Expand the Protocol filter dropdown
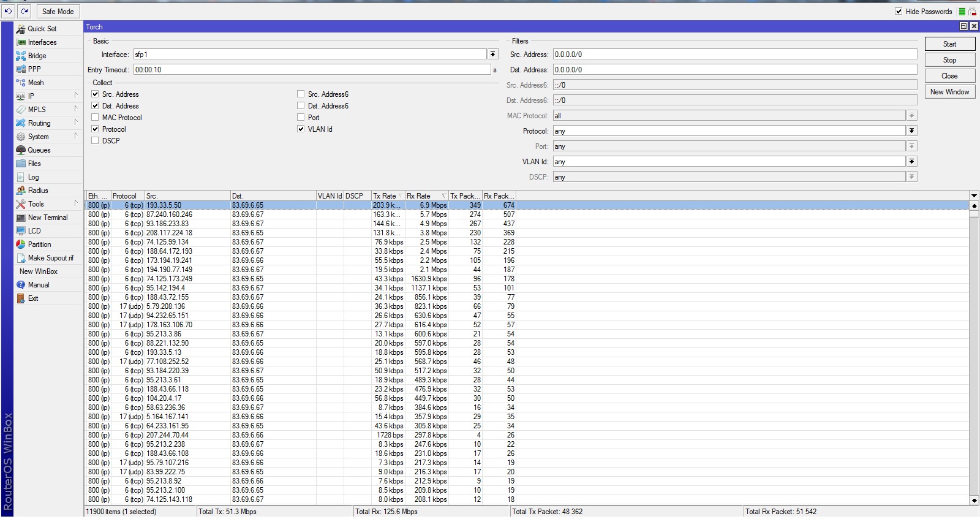 [911, 131]
